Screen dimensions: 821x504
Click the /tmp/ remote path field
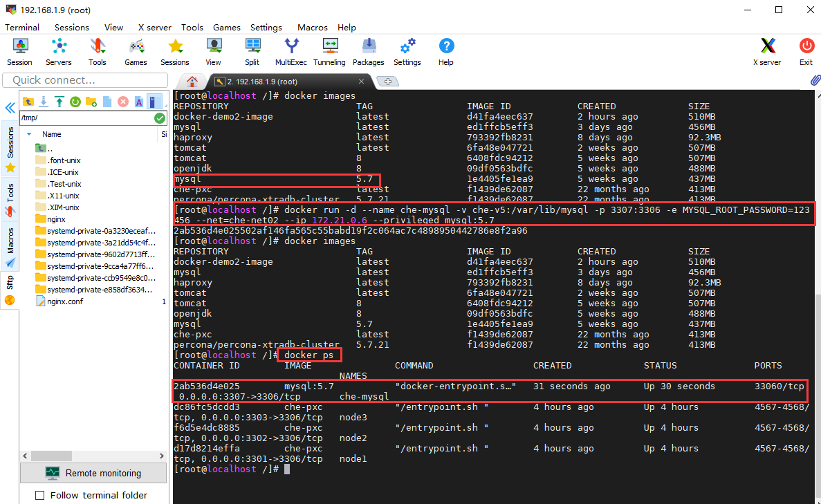(87, 118)
